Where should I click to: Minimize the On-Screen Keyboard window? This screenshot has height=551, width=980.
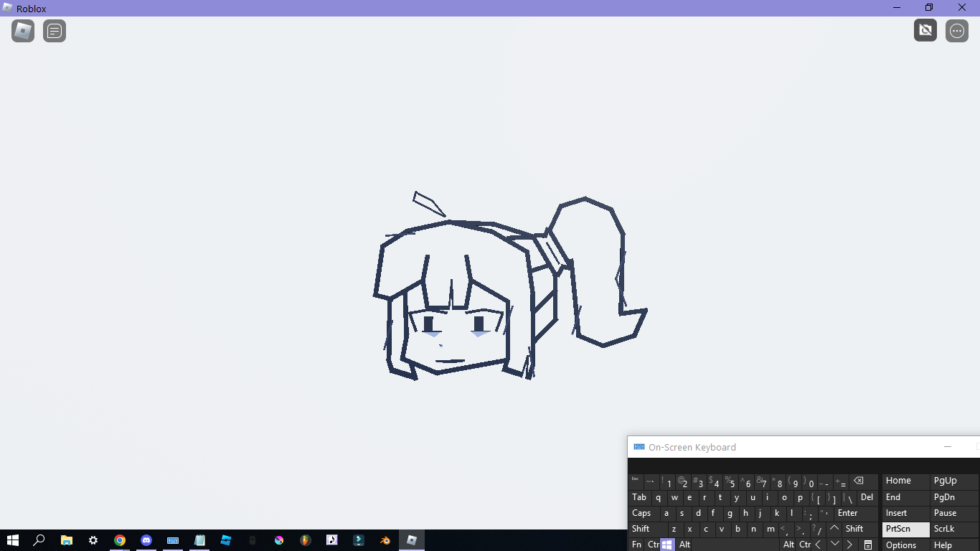[x=948, y=447]
